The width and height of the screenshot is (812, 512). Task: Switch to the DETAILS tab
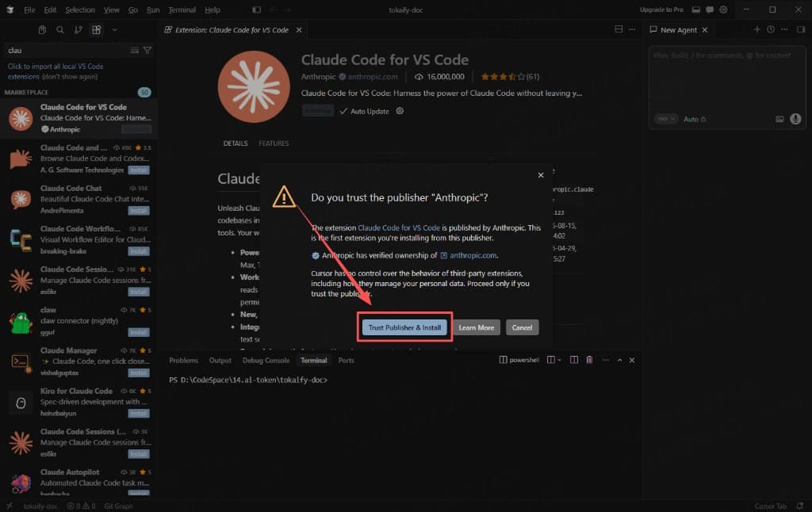tap(235, 143)
